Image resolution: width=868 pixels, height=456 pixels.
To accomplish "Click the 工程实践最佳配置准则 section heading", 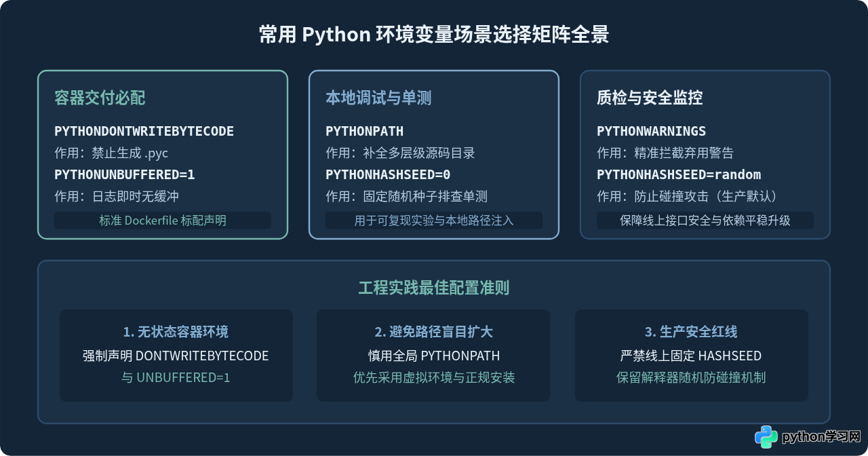I will (434, 288).
